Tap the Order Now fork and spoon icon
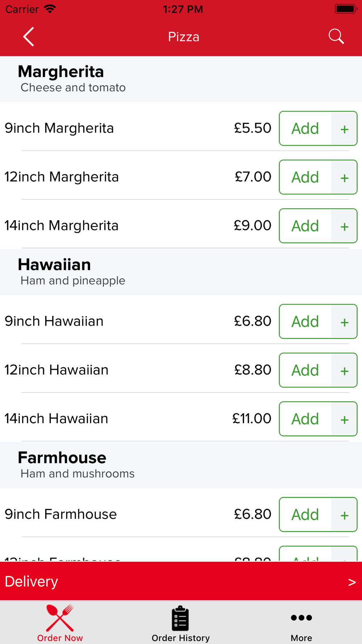 (x=60, y=618)
